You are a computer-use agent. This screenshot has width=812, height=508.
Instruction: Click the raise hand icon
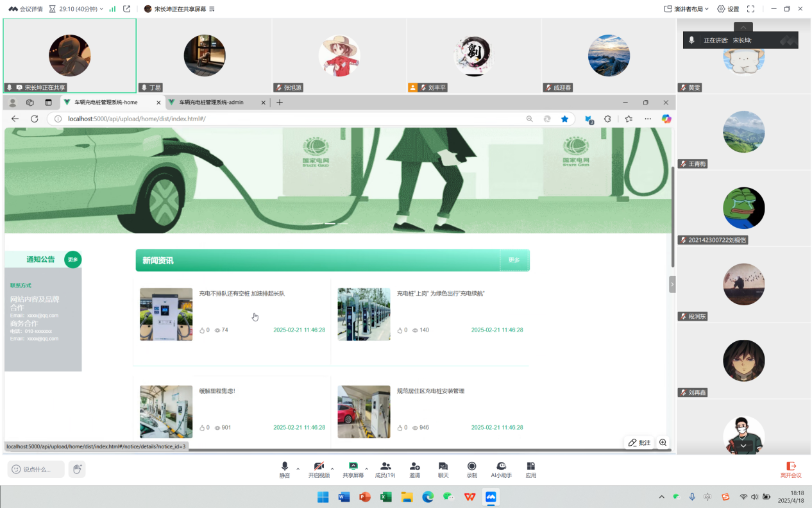coord(77,470)
